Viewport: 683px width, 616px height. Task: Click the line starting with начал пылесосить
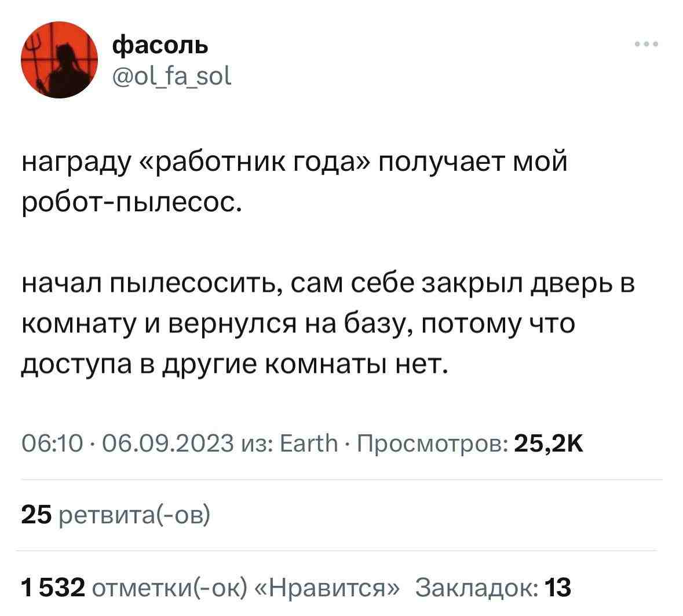coord(328,285)
